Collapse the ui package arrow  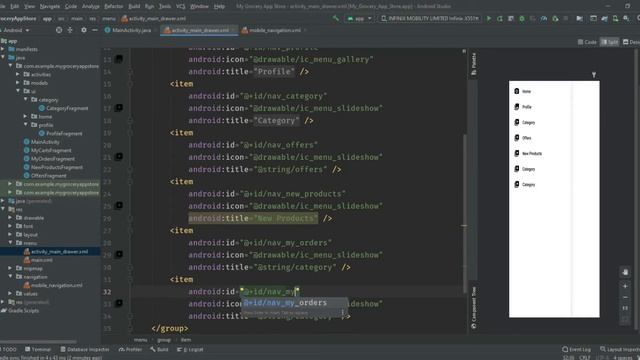18,91
